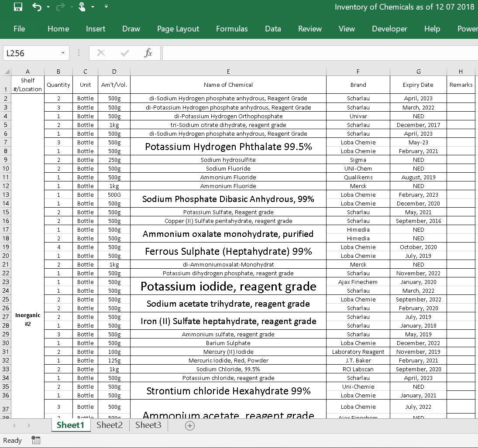The width and height of the screenshot is (478, 448).
Task: Select the column E header
Action: click(x=228, y=72)
